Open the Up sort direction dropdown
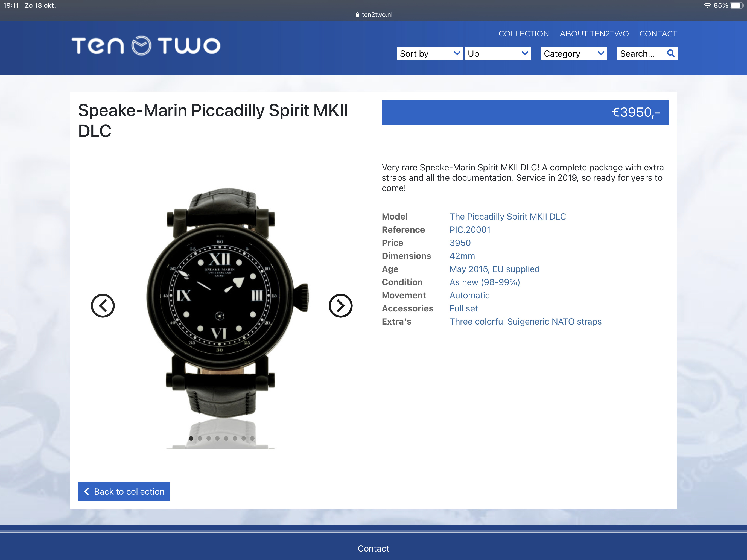The height and width of the screenshot is (560, 747). pyautogui.click(x=497, y=53)
